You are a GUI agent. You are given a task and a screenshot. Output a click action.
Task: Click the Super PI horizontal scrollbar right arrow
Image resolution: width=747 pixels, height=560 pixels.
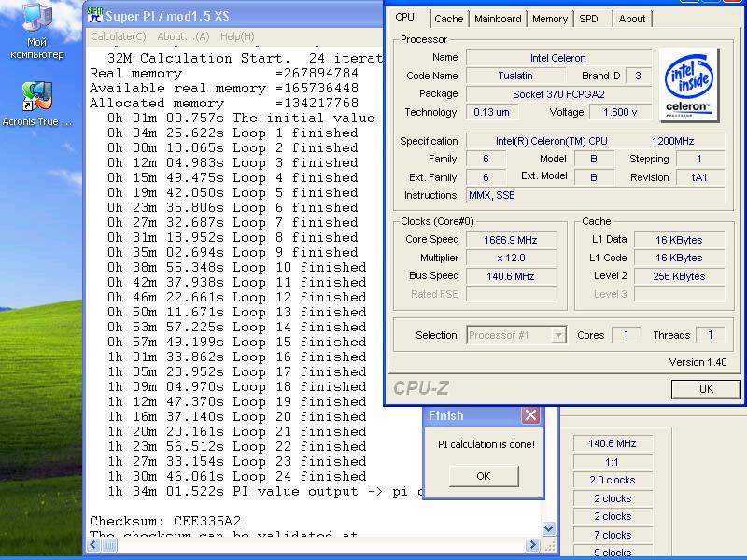coord(532,544)
